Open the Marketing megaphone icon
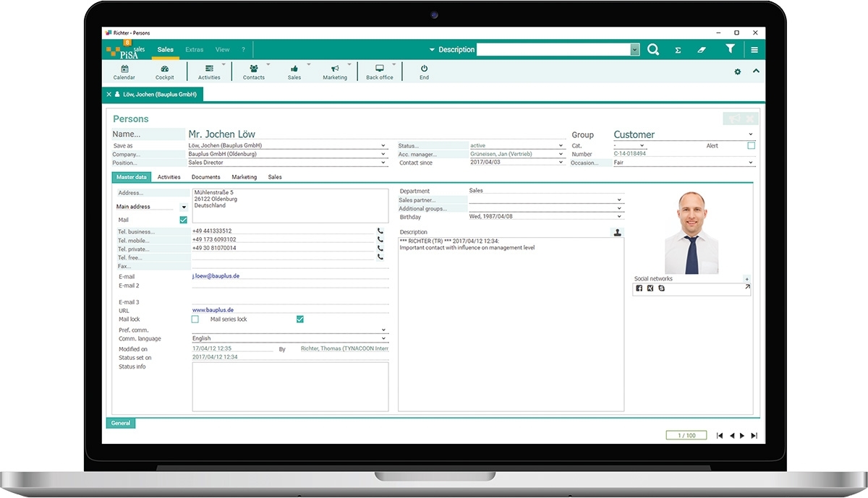868x498 pixels. click(335, 72)
